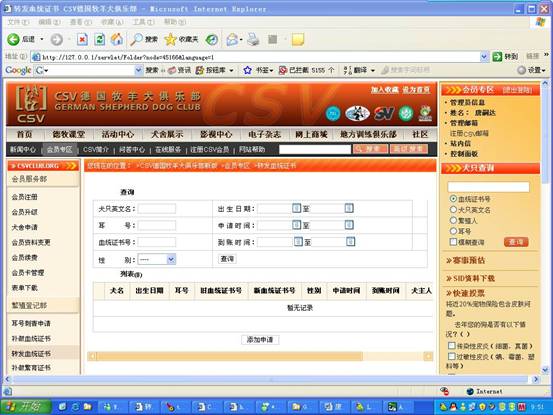Open the Home house icon
Screen dimensions: 553x415
[x=117, y=39]
